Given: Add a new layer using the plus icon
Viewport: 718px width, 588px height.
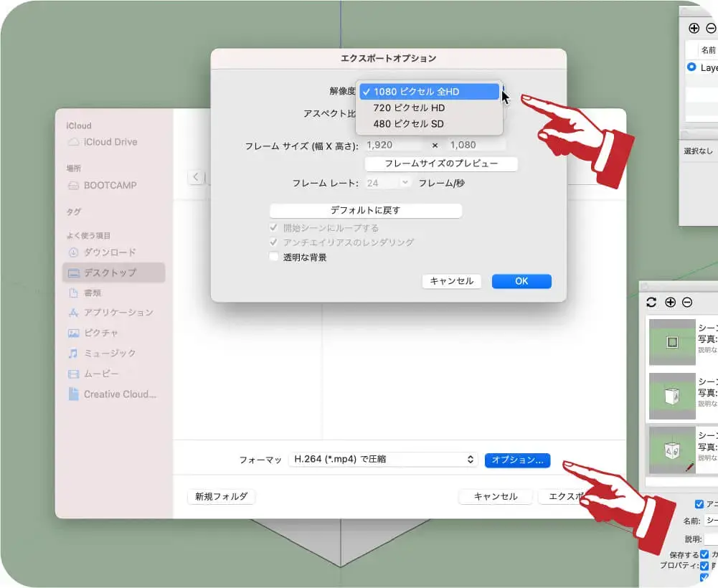Looking at the screenshot, I should pyautogui.click(x=694, y=28).
